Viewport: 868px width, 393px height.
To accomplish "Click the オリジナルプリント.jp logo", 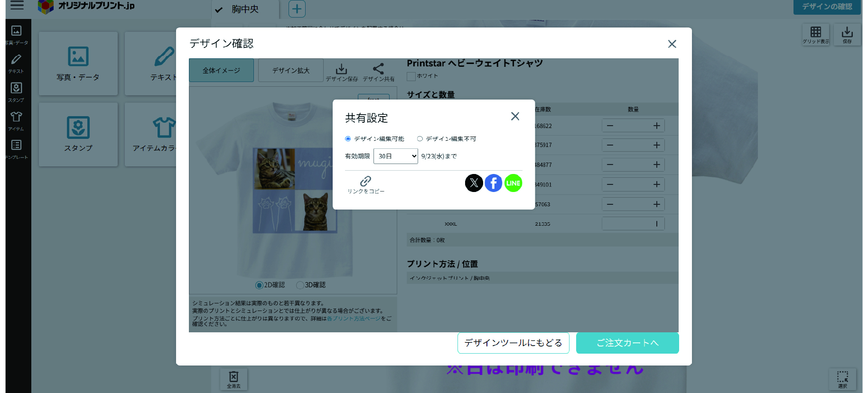I will point(86,7).
